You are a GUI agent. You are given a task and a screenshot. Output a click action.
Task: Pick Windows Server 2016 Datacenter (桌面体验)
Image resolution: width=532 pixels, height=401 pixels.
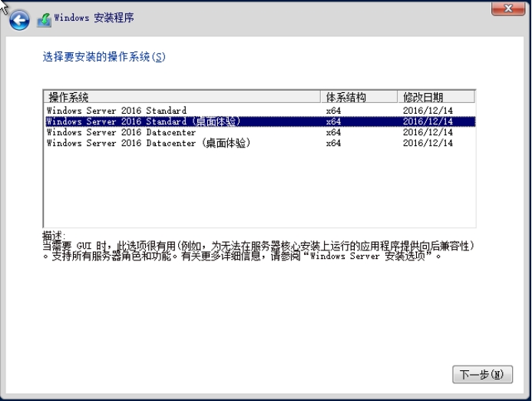(x=148, y=143)
